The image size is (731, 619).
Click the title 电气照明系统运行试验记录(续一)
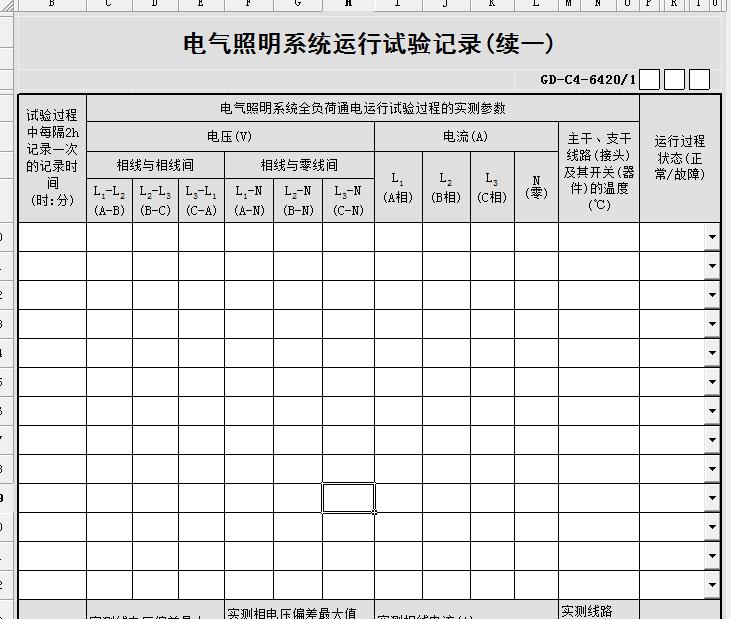[x=368, y=44]
